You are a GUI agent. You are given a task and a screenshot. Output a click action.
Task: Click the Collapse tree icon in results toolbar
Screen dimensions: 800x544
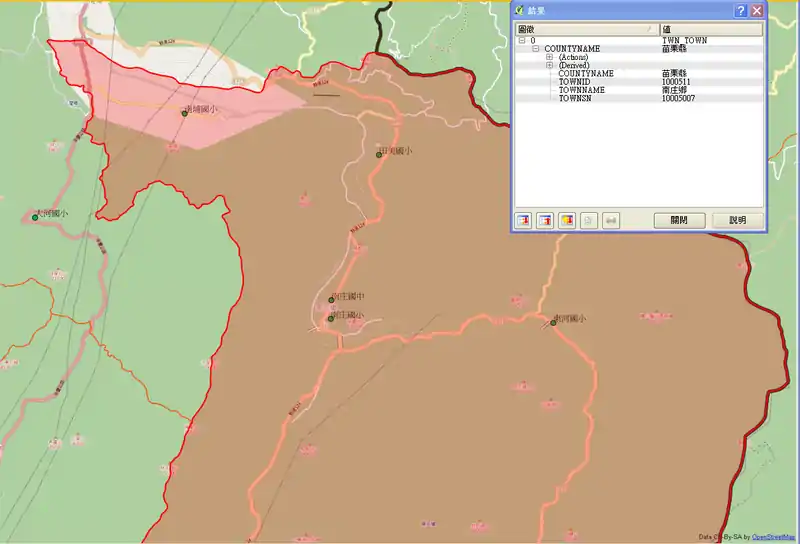545,220
